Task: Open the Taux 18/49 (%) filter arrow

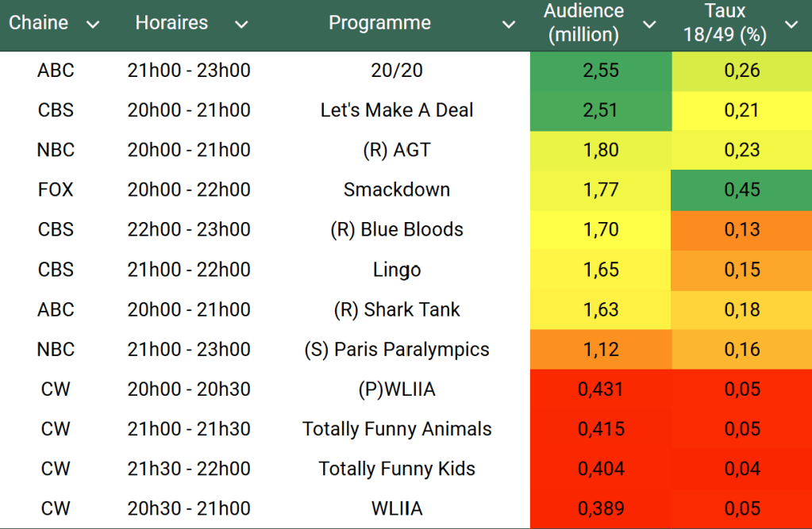Action: click(791, 25)
